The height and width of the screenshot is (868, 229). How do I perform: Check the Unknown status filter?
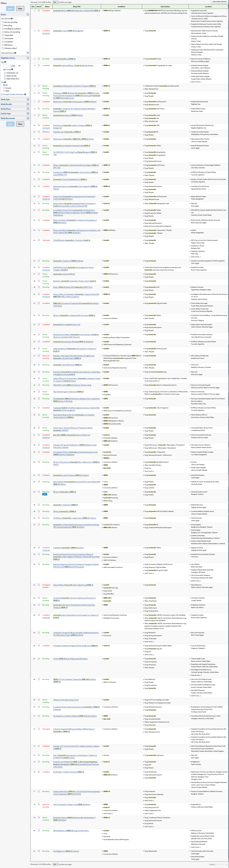tap(3, 48)
